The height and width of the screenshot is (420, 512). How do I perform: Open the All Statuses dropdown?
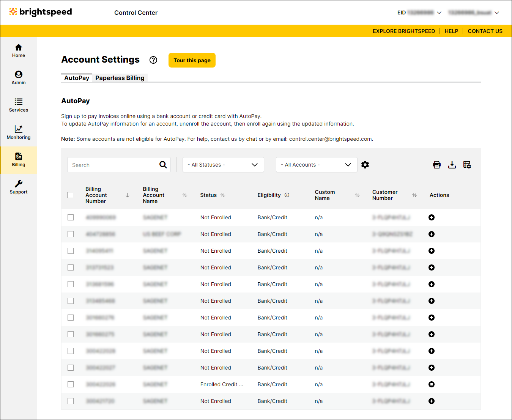click(x=223, y=165)
